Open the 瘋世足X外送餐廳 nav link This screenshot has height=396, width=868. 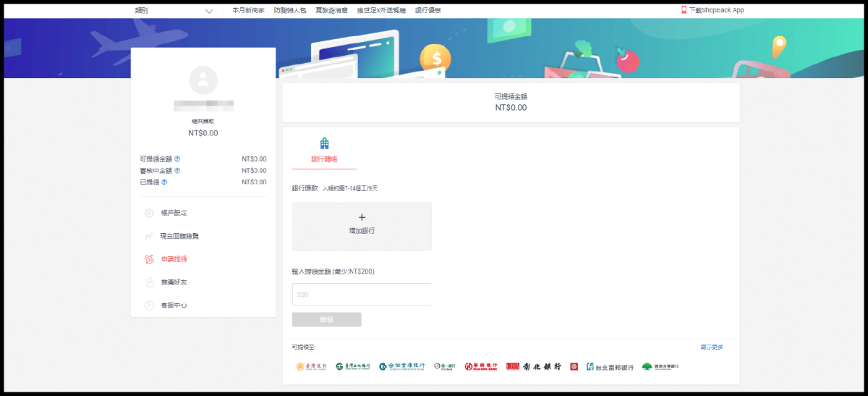point(381,11)
